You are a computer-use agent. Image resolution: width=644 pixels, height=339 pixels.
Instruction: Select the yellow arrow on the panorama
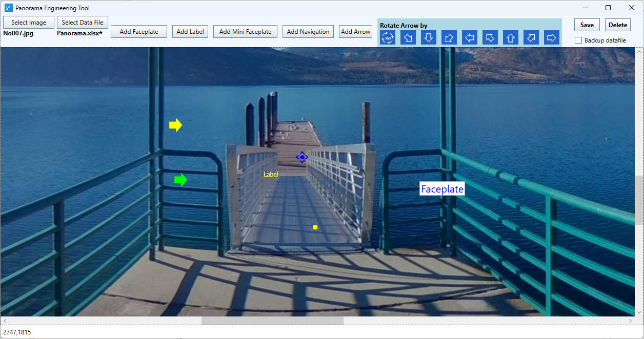tap(175, 125)
